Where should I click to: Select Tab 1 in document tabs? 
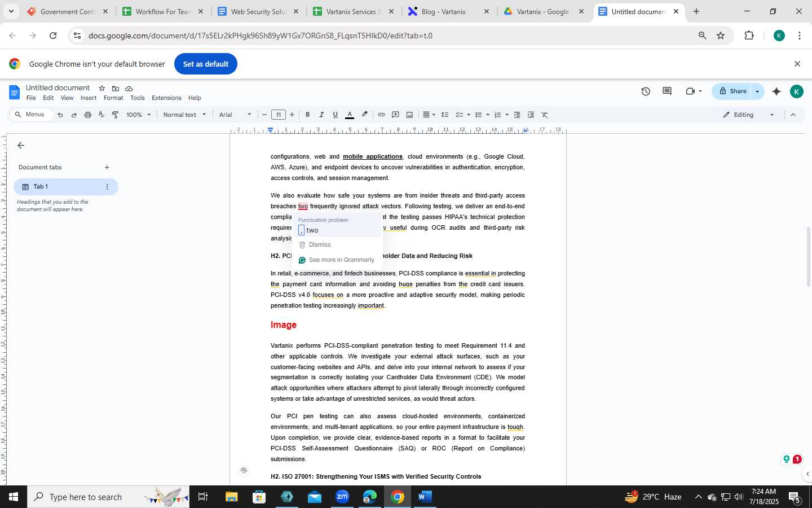tap(65, 187)
